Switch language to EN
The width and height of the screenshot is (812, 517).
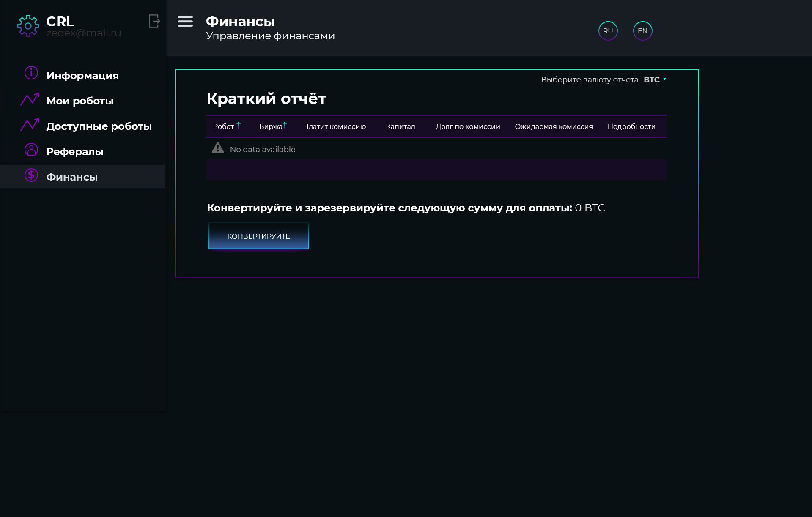click(x=642, y=31)
